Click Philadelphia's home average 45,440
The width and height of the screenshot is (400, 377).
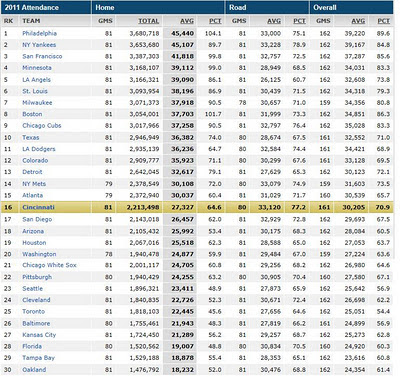point(182,33)
